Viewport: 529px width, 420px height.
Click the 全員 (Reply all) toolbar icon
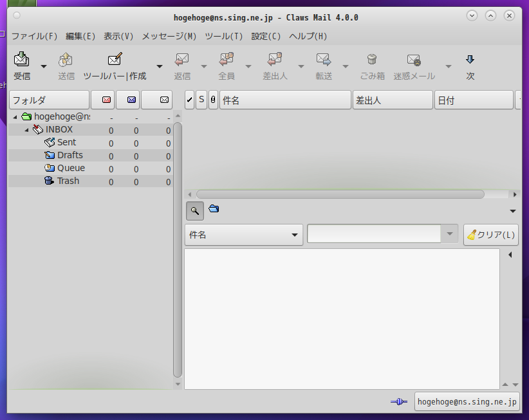tap(226, 60)
